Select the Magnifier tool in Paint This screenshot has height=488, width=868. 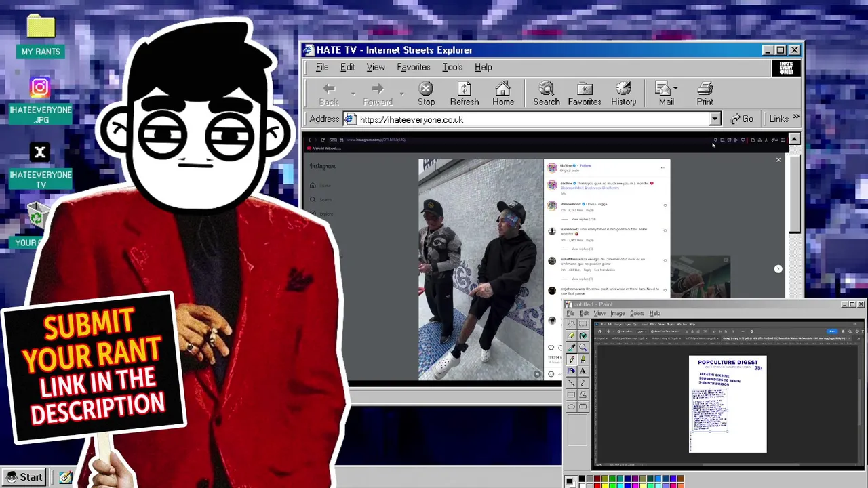[x=583, y=348]
